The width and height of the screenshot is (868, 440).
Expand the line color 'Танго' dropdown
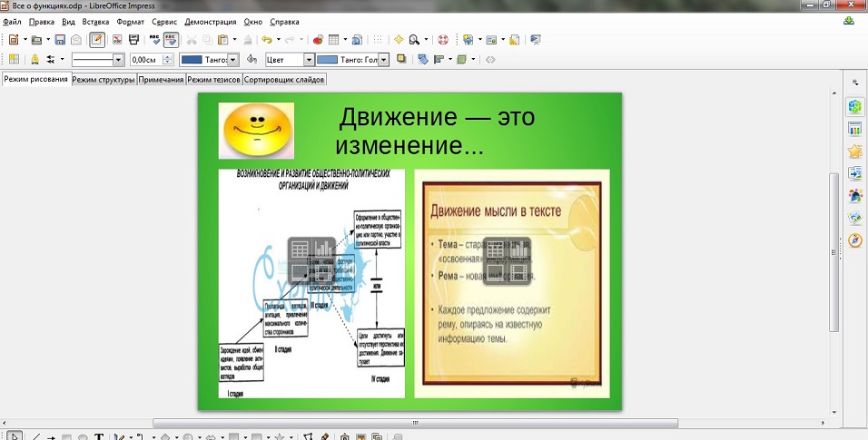coord(232,60)
